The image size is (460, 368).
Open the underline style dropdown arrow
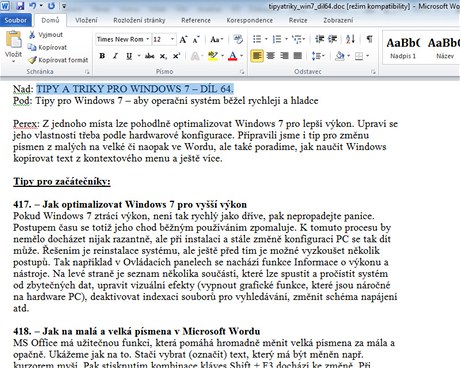(x=139, y=56)
